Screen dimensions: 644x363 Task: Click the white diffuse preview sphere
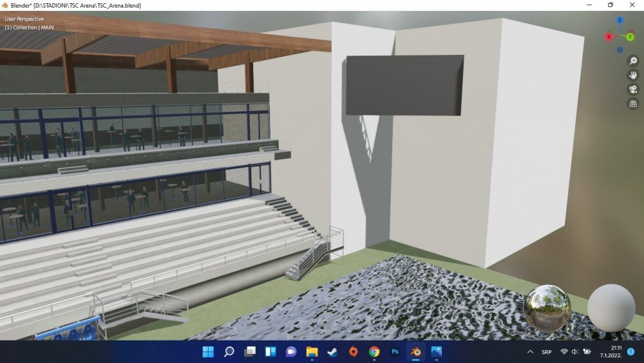(x=611, y=308)
